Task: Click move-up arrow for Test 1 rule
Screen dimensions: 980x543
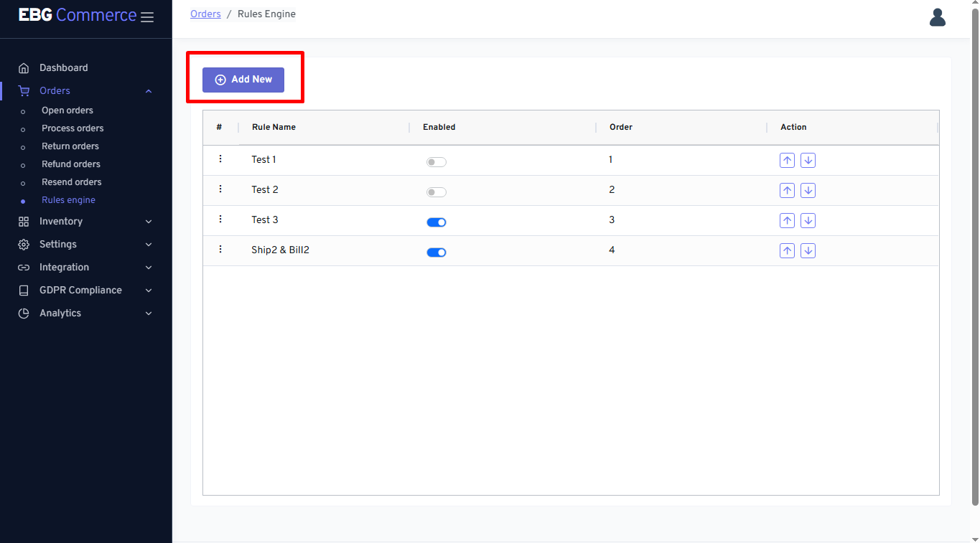Action: pos(787,161)
